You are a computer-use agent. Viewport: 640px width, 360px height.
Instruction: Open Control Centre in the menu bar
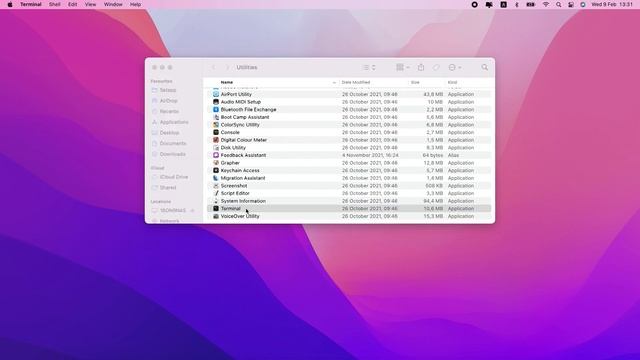(x=571, y=4)
